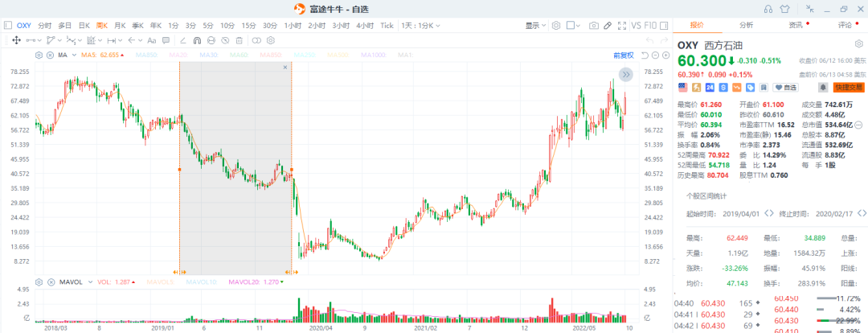
Task: Click the double-chevron jump to latest button
Action: tap(625, 74)
